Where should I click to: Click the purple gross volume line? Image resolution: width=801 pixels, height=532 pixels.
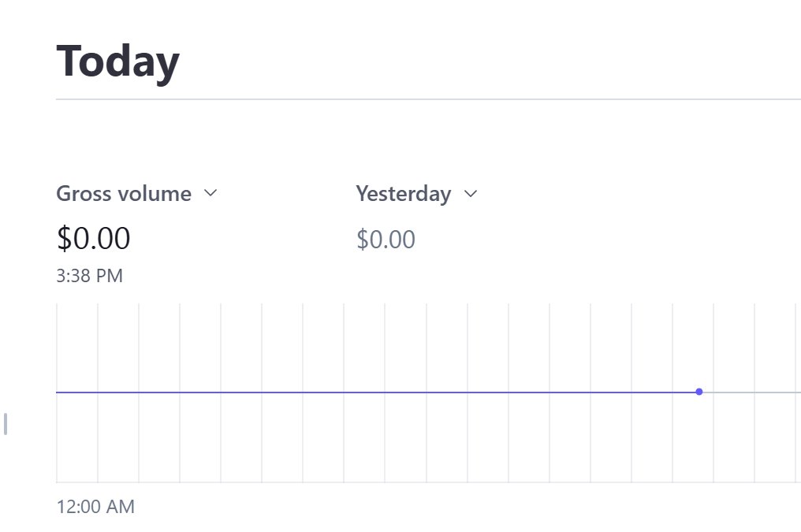[376, 392]
